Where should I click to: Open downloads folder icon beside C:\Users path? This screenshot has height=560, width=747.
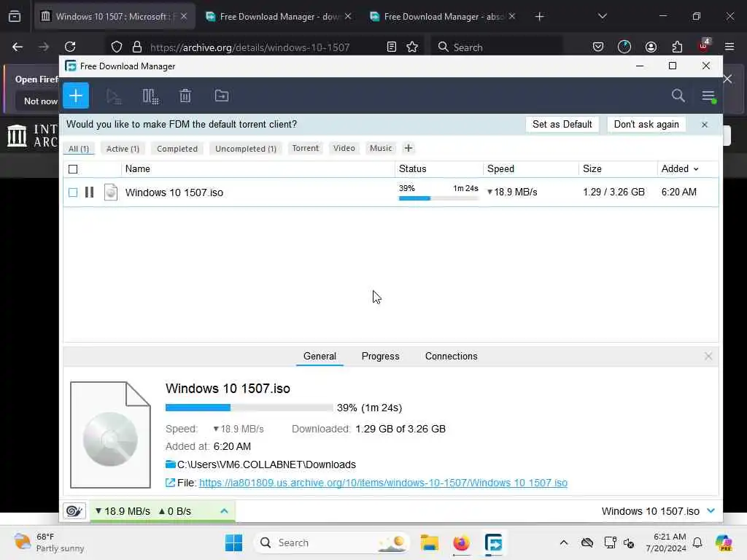point(170,464)
